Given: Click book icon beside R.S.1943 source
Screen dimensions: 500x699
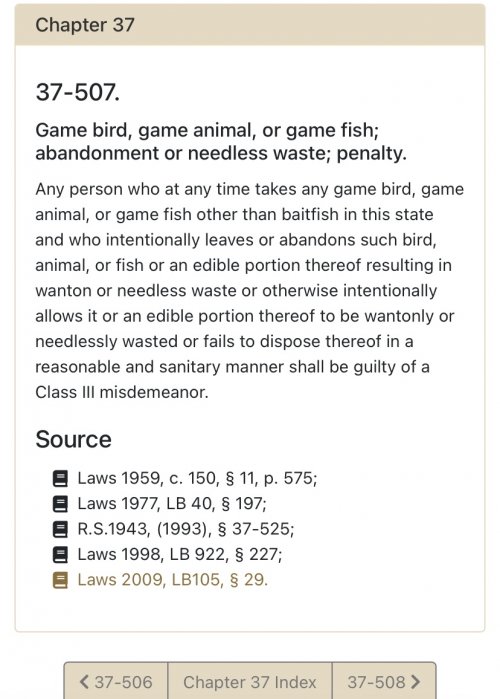Looking at the screenshot, I should point(60,530).
